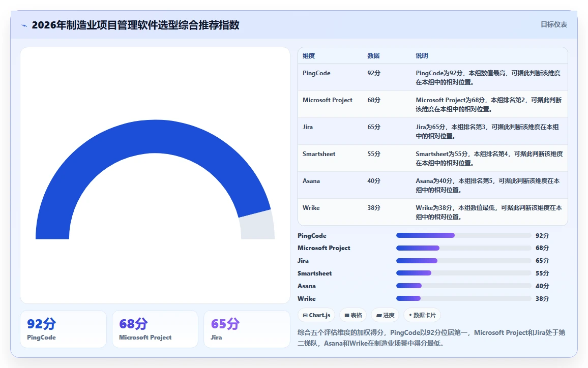Open the 65分 Jira stat card
Screen dimensions: 588x368
[247, 329]
